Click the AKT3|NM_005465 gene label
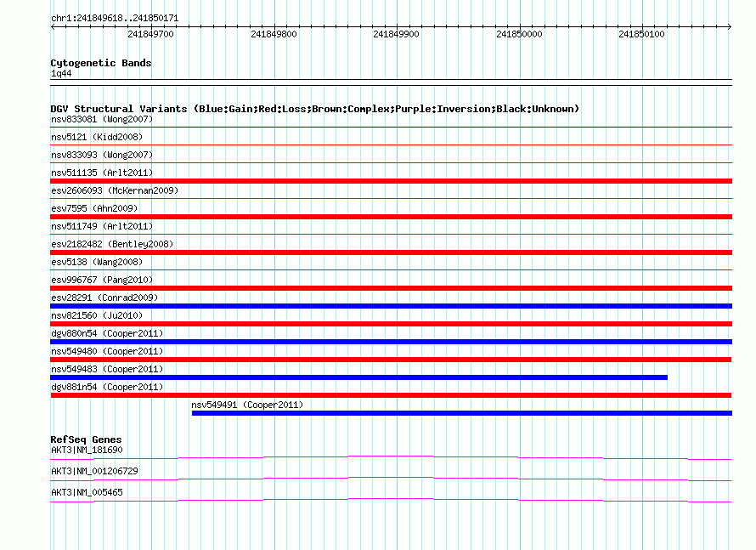Image resolution: width=756 pixels, height=550 pixels. 87,492
